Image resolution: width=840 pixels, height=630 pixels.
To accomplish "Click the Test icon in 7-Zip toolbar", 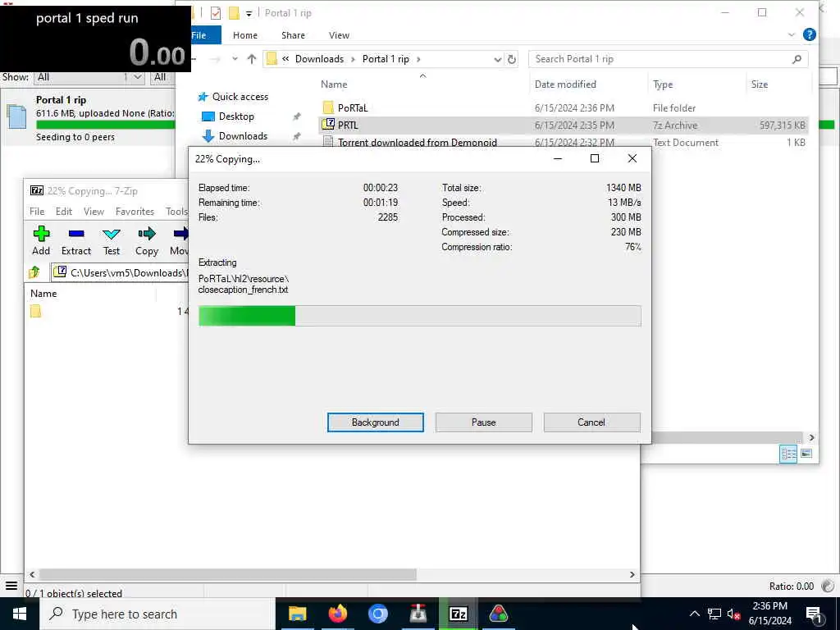I will coord(112,234).
